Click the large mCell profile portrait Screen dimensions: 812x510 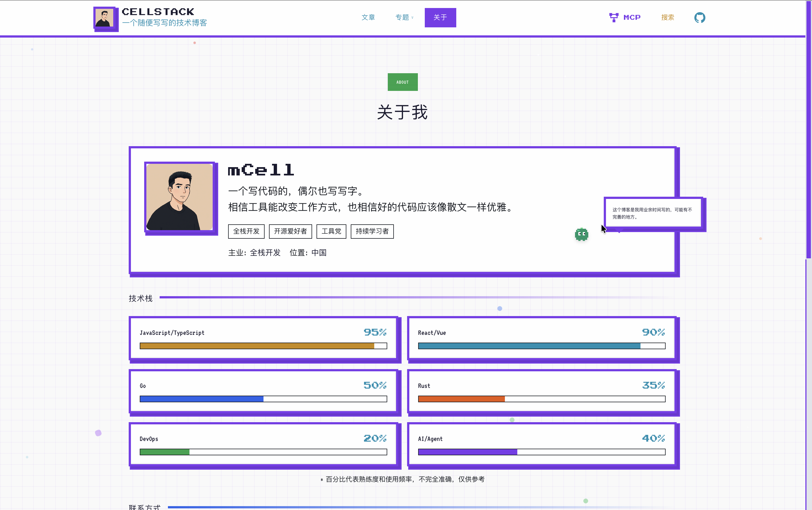(180, 197)
